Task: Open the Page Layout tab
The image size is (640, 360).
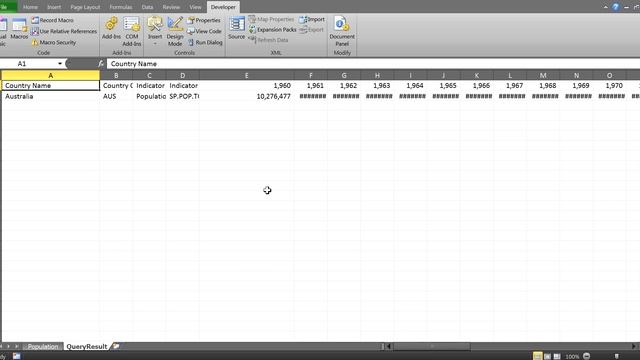Action: click(x=85, y=7)
